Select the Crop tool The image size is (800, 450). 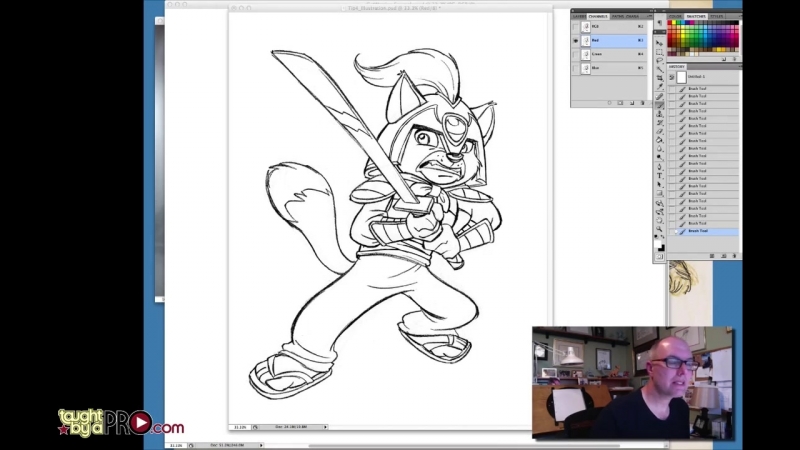[x=659, y=79]
